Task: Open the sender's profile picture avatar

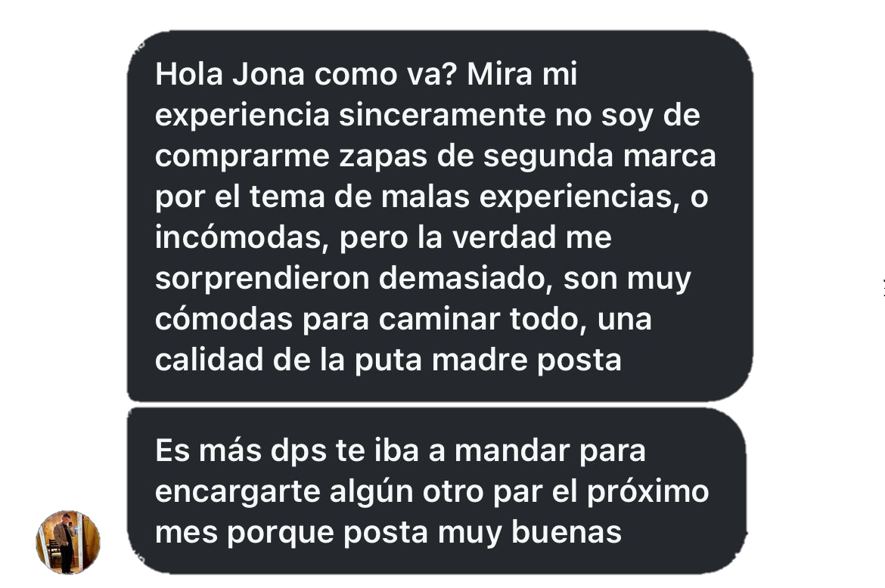Action: pos(68,543)
